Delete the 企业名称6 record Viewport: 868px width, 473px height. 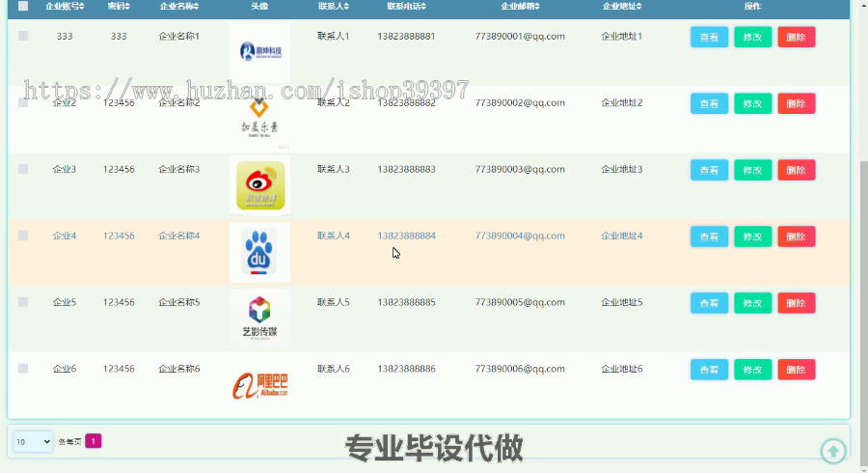796,370
